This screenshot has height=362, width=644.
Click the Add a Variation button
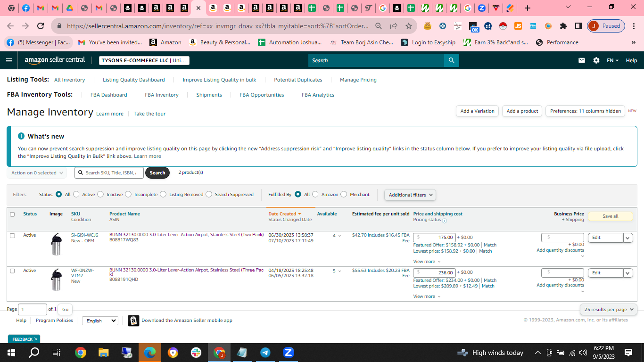(478, 111)
